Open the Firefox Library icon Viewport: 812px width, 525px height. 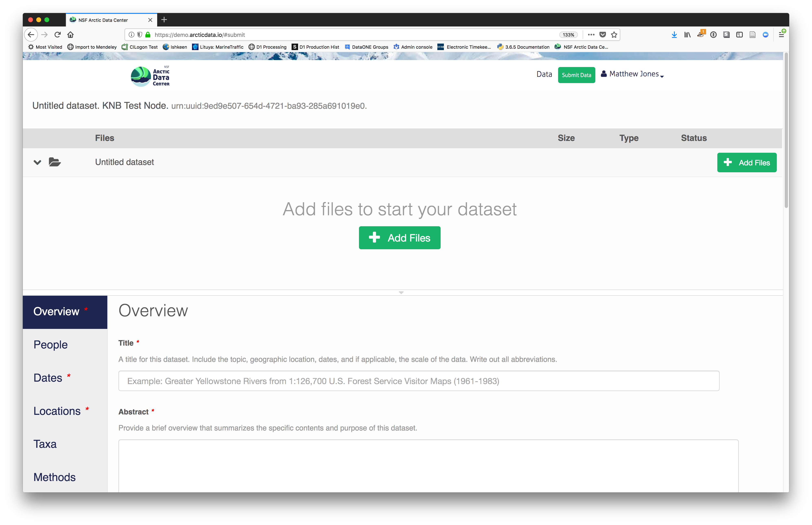[687, 35]
